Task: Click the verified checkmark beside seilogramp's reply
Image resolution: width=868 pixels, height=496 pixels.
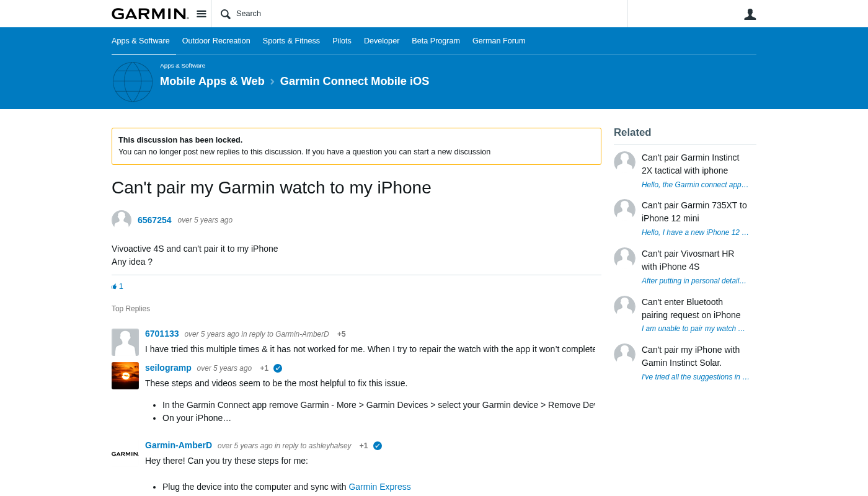Action: pos(278,368)
